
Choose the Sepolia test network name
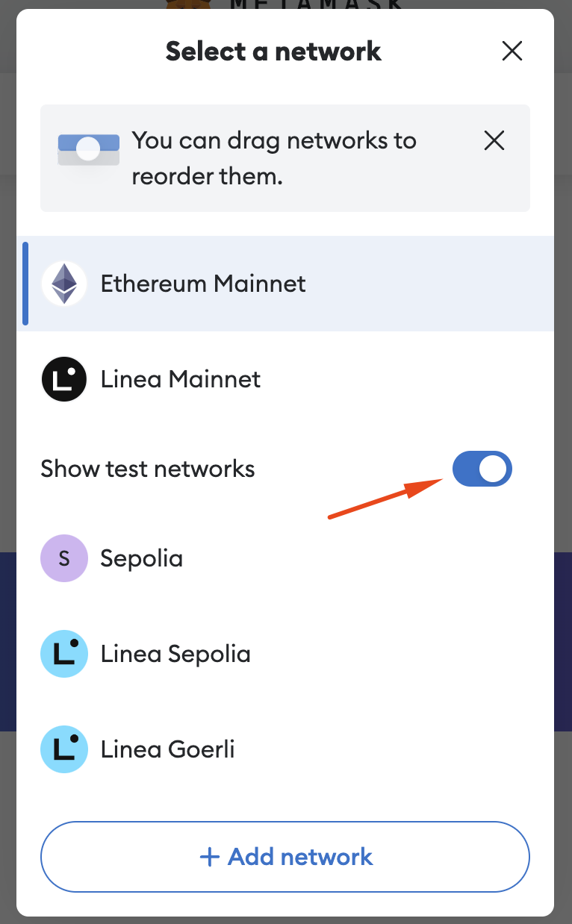pos(142,558)
